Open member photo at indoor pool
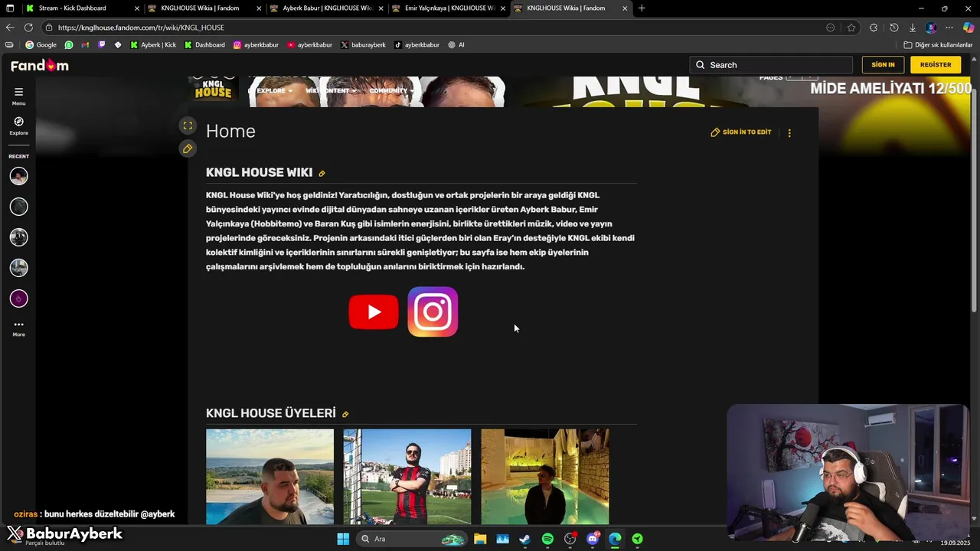 (545, 477)
